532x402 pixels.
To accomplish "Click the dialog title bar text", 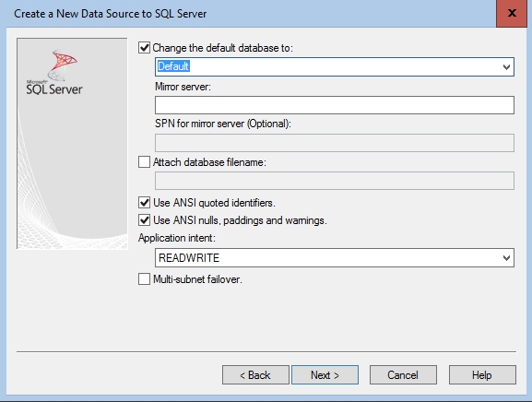I will (x=111, y=14).
